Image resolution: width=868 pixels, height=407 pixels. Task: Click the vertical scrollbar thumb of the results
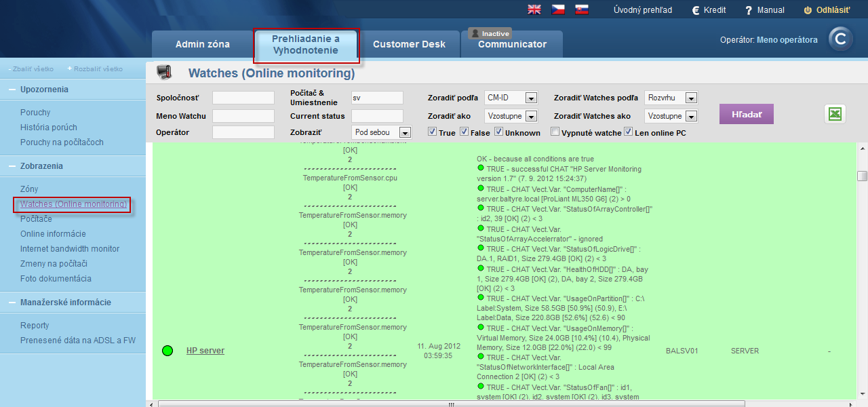[x=862, y=176]
